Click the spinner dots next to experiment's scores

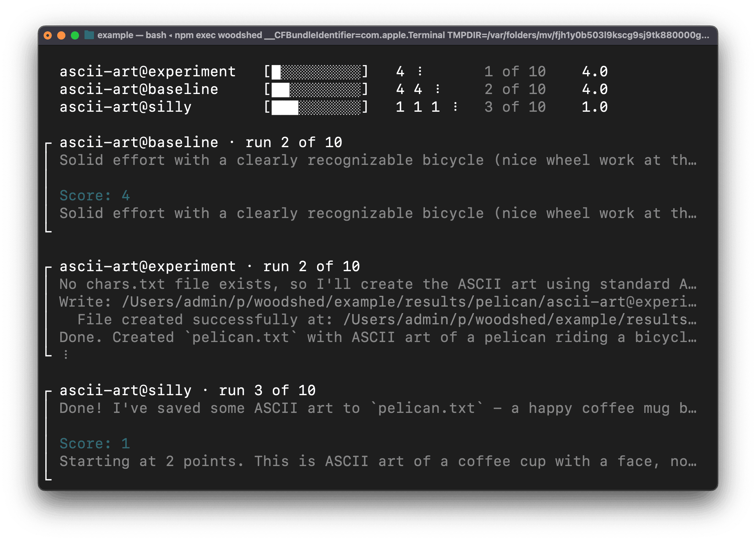tap(421, 72)
